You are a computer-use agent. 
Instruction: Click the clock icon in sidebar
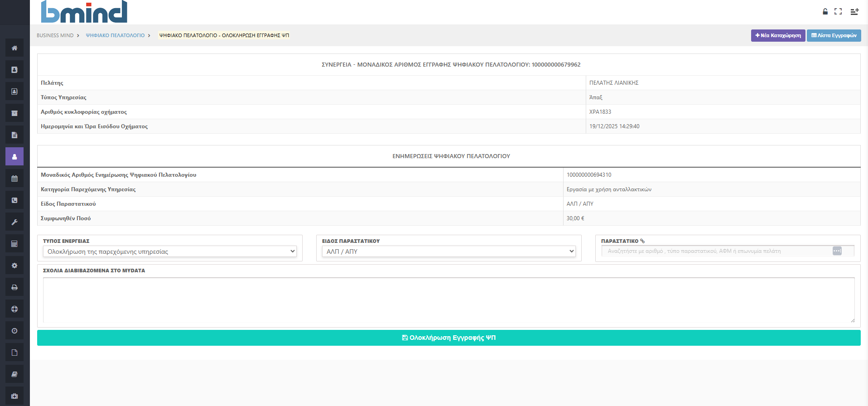click(14, 331)
